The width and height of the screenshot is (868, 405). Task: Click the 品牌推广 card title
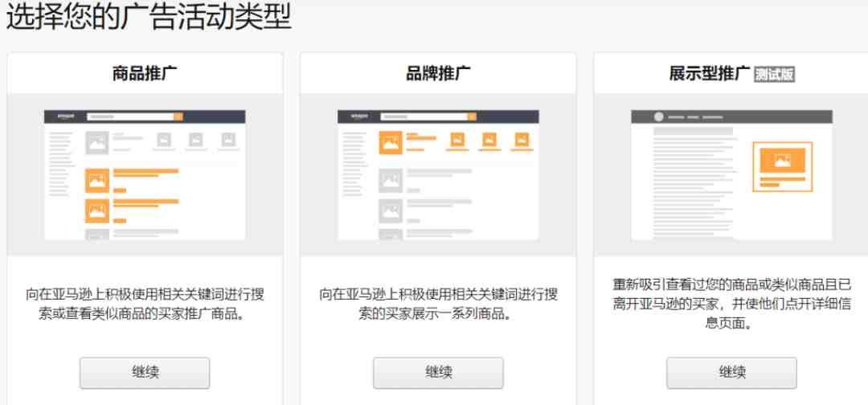pos(438,73)
